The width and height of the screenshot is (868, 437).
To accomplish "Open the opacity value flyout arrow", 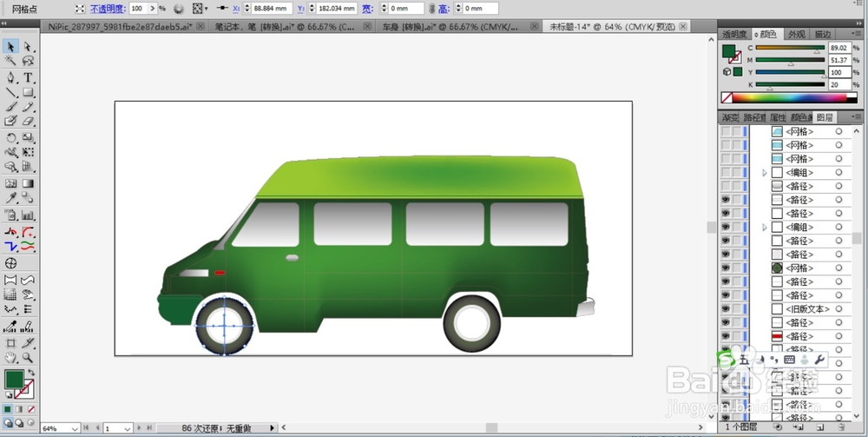I will 152,9.
